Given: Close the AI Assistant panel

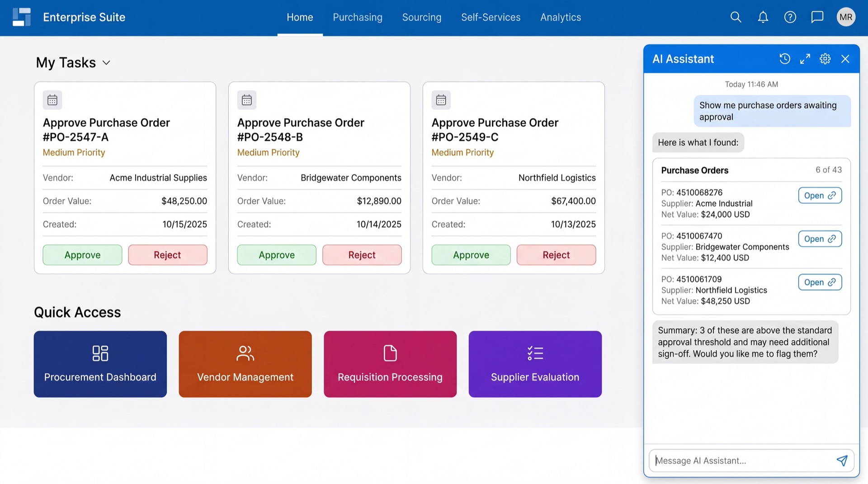Looking at the screenshot, I should coord(845,59).
